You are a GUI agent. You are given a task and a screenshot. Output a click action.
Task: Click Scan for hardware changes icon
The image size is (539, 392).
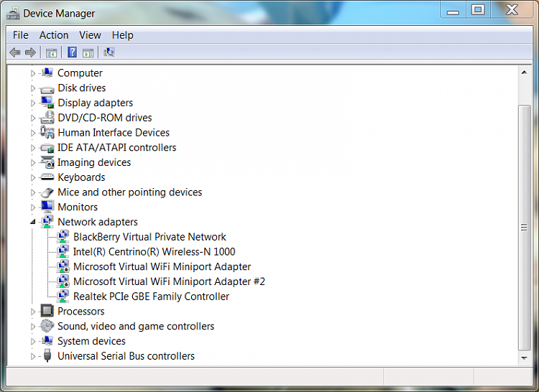[x=109, y=52]
